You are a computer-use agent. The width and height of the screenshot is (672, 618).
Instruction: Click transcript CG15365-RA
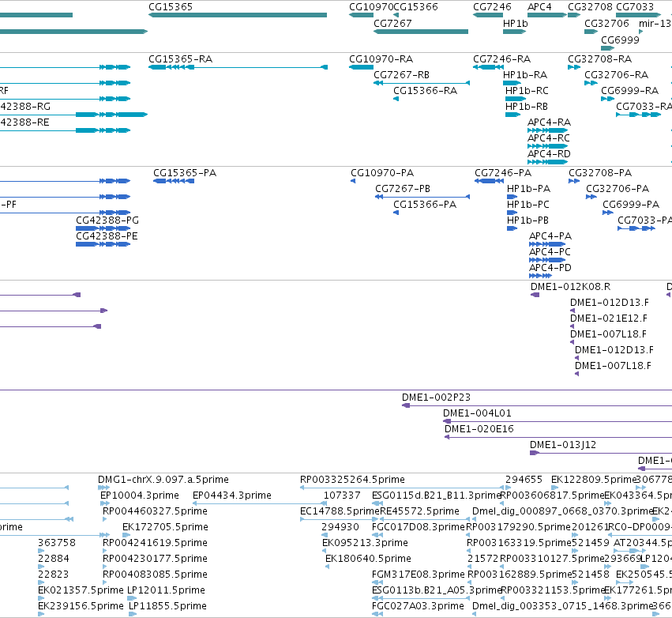tap(238, 67)
